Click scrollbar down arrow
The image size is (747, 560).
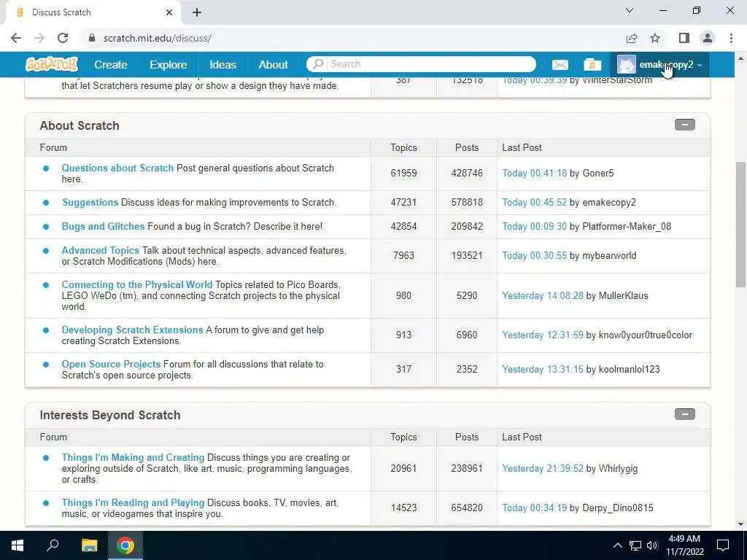[x=740, y=524]
